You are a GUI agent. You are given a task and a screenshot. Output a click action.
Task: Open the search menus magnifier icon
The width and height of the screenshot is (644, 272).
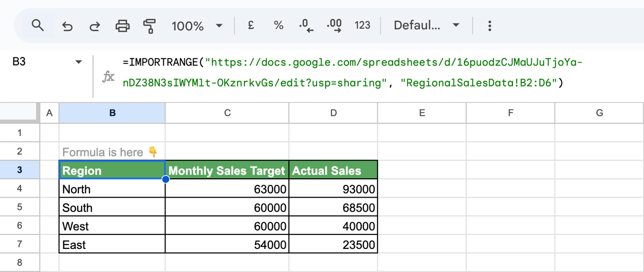(38, 25)
